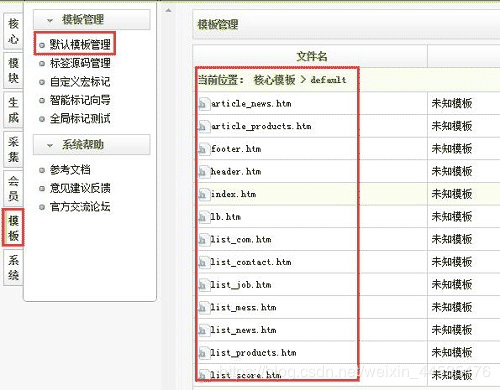
Task: Open the file footer.htm
Action: 236,149
